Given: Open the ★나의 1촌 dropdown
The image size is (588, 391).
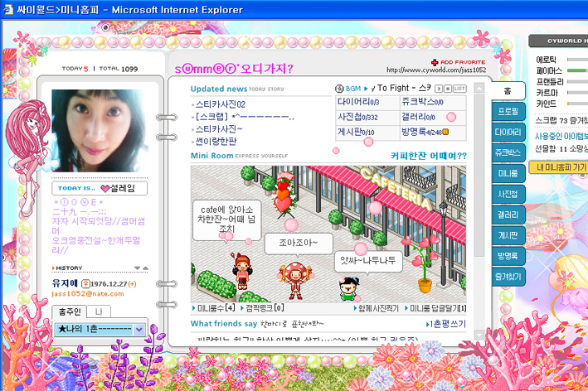Looking at the screenshot, I should 138,330.
